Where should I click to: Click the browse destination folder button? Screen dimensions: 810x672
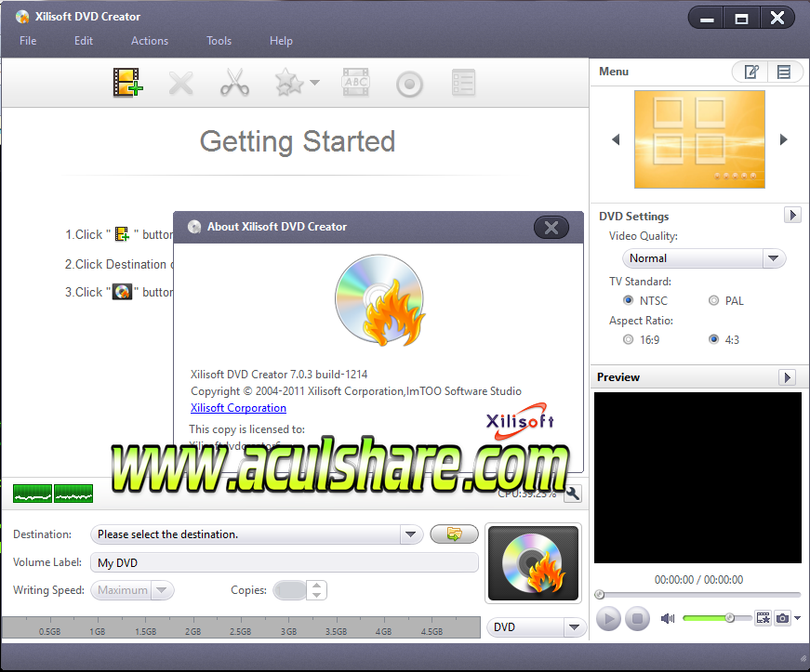coord(454,534)
